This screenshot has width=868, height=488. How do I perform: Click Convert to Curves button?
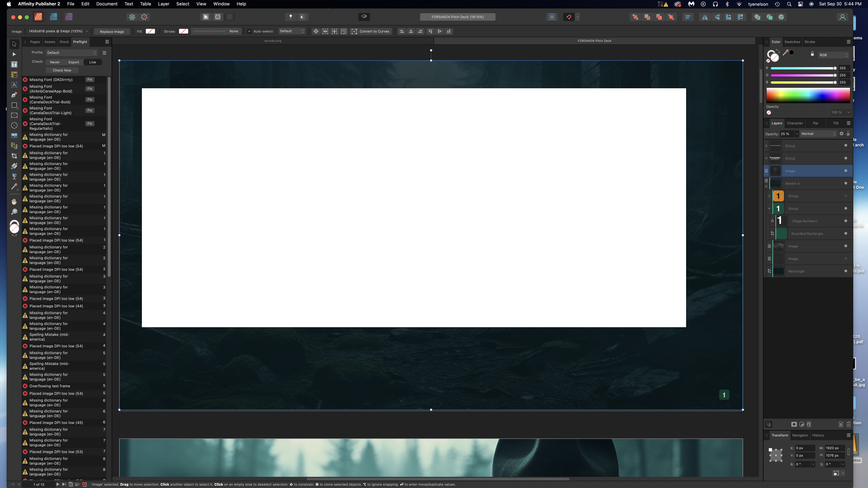[x=371, y=31]
